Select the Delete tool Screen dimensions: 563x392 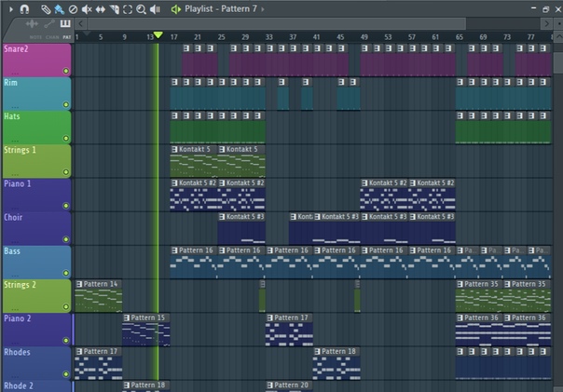point(73,9)
